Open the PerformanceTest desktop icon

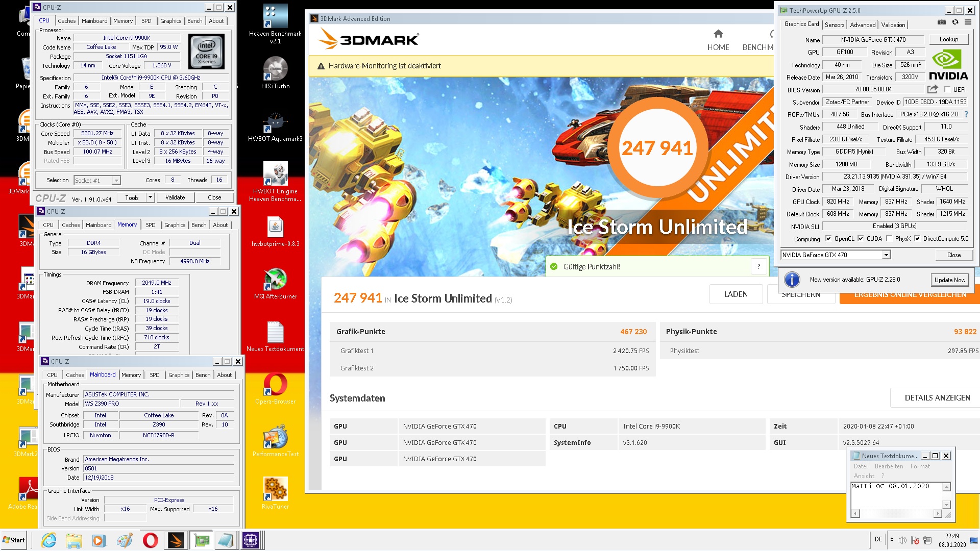(x=275, y=441)
